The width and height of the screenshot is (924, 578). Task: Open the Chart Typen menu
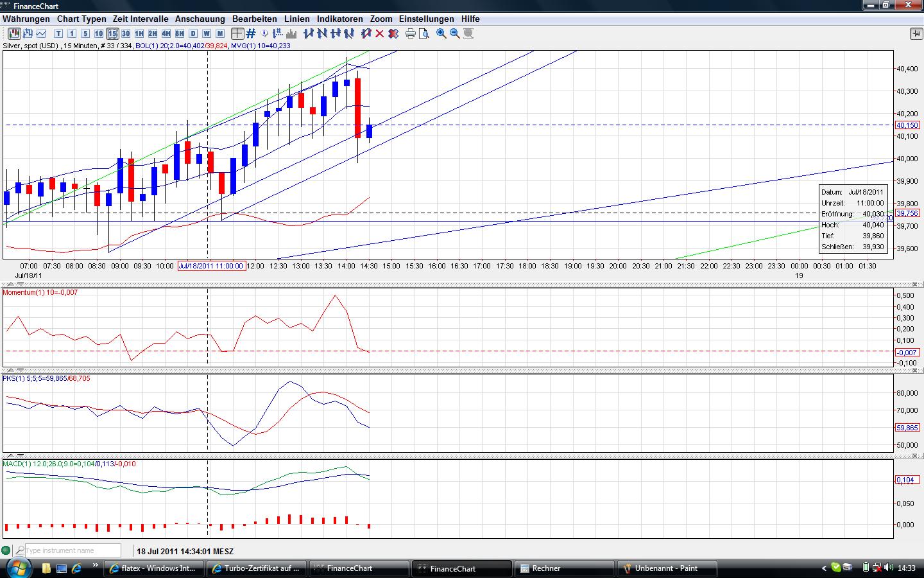[81, 19]
